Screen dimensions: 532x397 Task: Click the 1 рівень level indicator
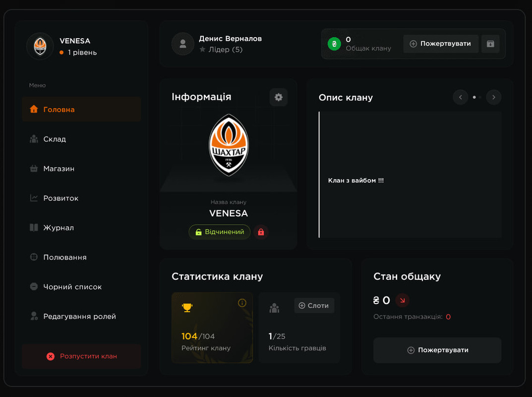pos(78,53)
